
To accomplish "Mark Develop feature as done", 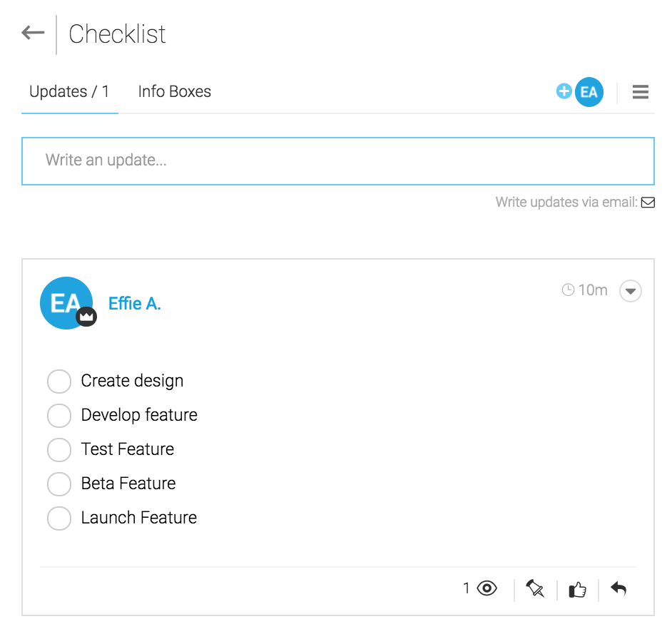I will (x=59, y=415).
